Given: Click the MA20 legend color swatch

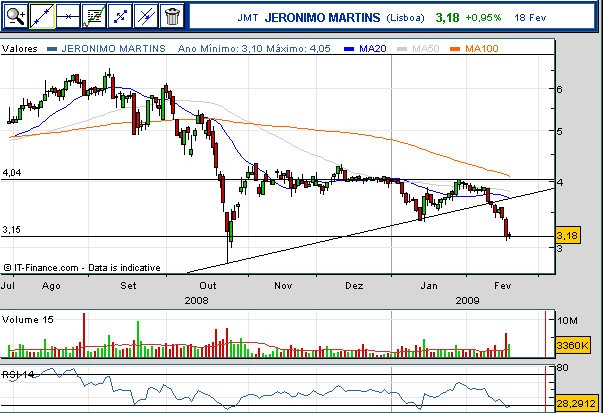Looking at the screenshot, I should tap(349, 49).
